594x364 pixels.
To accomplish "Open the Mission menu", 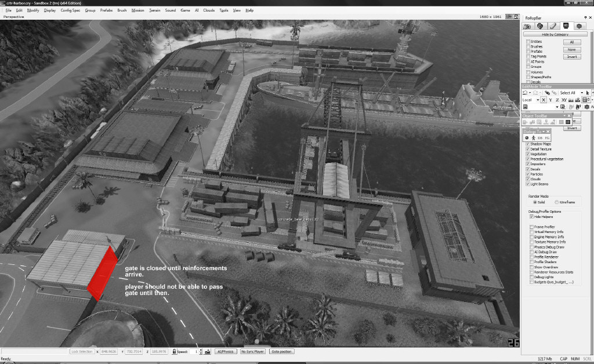I will [x=138, y=10].
